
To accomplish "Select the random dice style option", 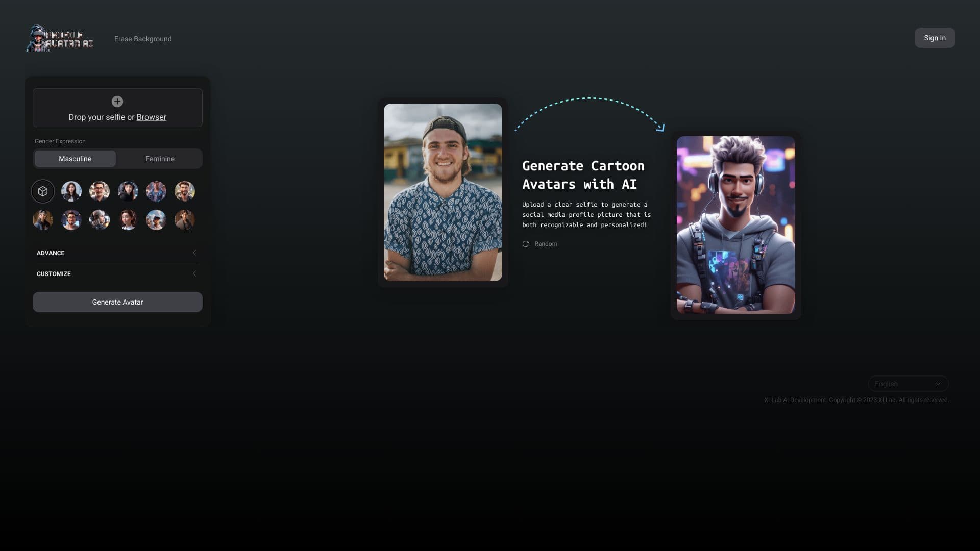I will [x=42, y=191].
